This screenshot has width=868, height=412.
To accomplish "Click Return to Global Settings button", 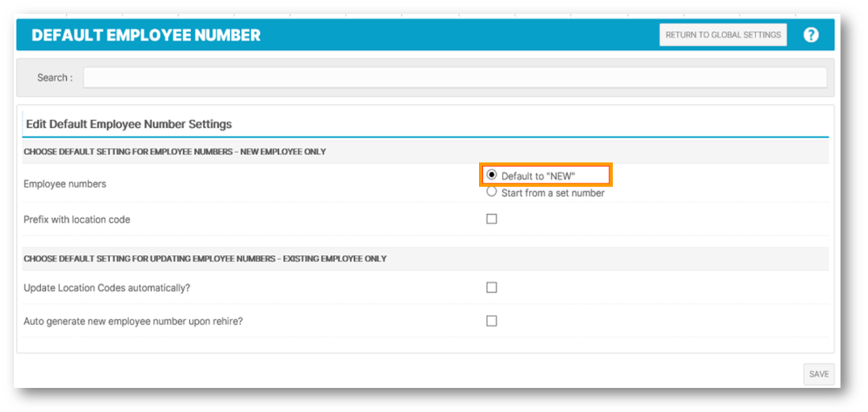I will tap(723, 35).
